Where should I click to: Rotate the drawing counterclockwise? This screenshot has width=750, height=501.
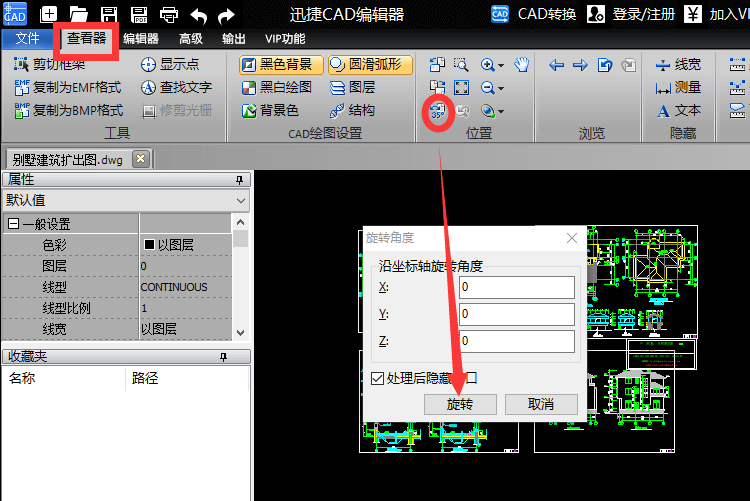(x=437, y=64)
